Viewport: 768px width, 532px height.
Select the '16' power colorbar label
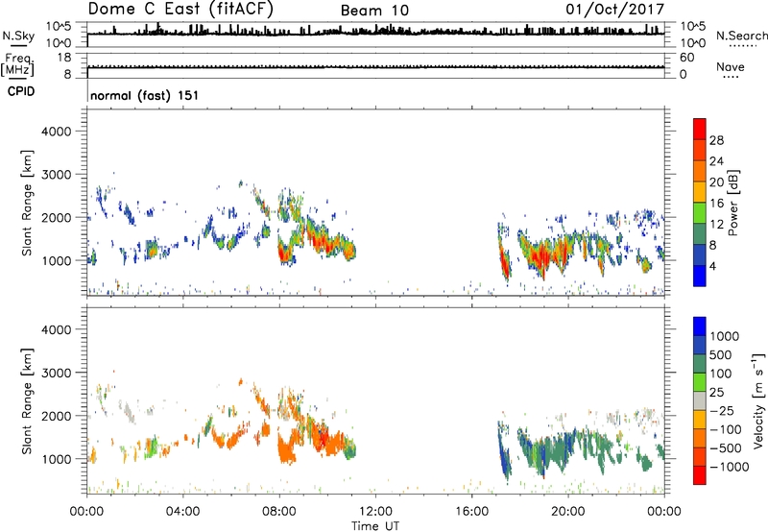pyautogui.click(x=716, y=204)
